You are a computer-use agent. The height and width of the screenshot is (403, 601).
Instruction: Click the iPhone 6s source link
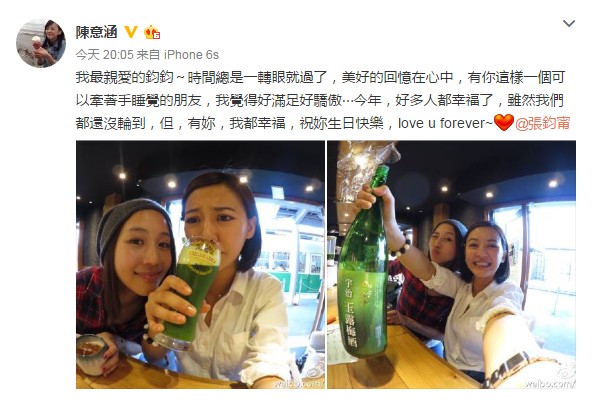pyautogui.click(x=191, y=55)
